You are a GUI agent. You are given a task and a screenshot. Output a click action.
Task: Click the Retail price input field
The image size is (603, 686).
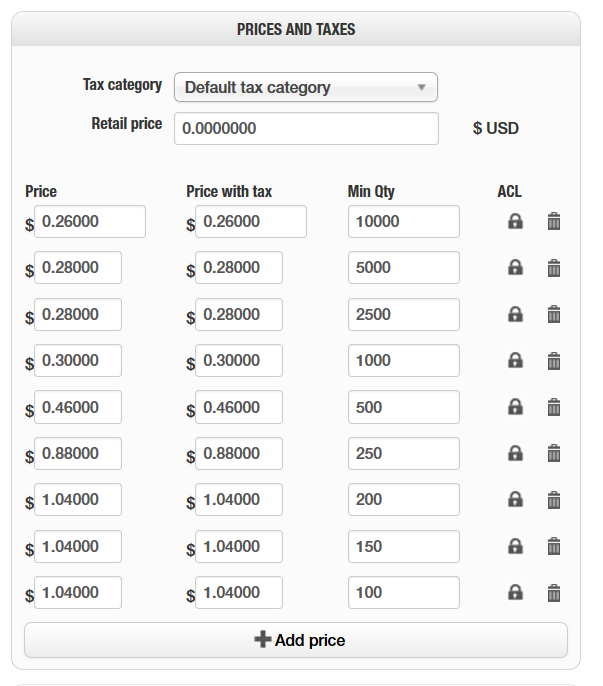point(306,128)
